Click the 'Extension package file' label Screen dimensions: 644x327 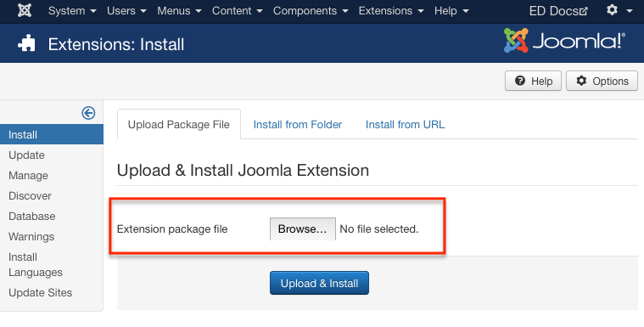172,229
